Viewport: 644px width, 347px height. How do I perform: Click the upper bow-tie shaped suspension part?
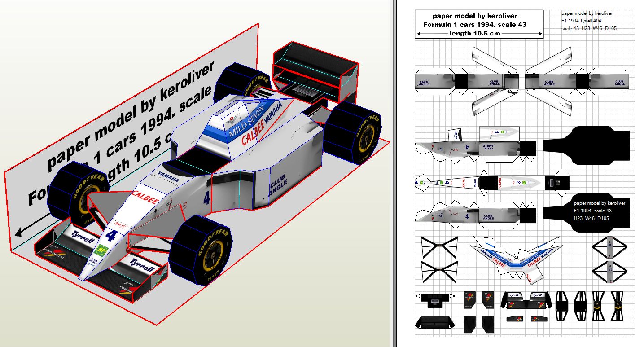439,247
